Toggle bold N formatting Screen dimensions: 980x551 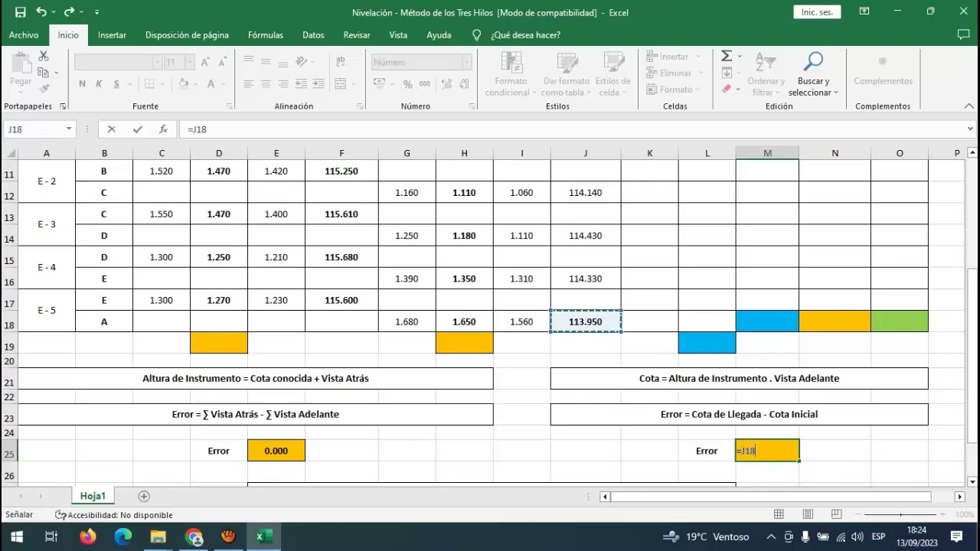[82, 83]
